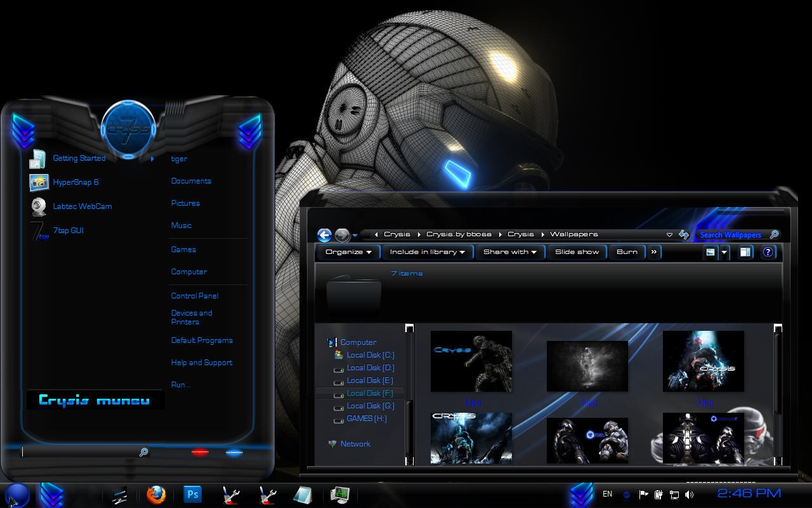Go forward in Explorer window
Viewport: 812px width, 508px height.
(x=342, y=235)
